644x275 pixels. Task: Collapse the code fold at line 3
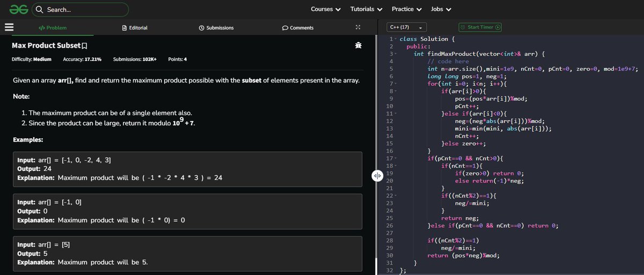pos(396,54)
